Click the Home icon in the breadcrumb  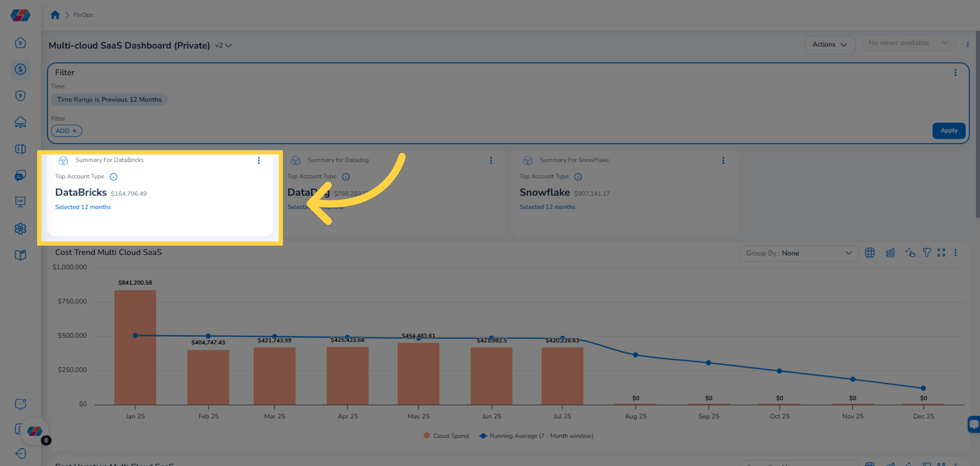pyautogui.click(x=55, y=15)
